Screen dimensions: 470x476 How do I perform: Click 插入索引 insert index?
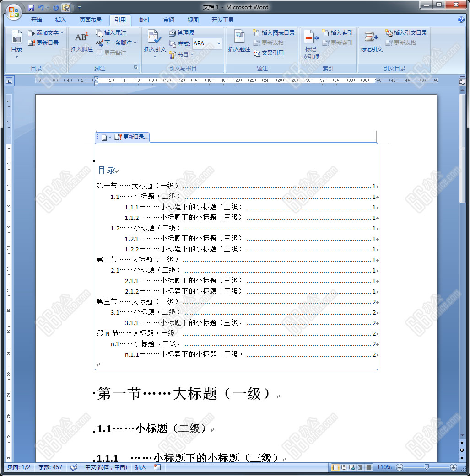[x=338, y=33]
